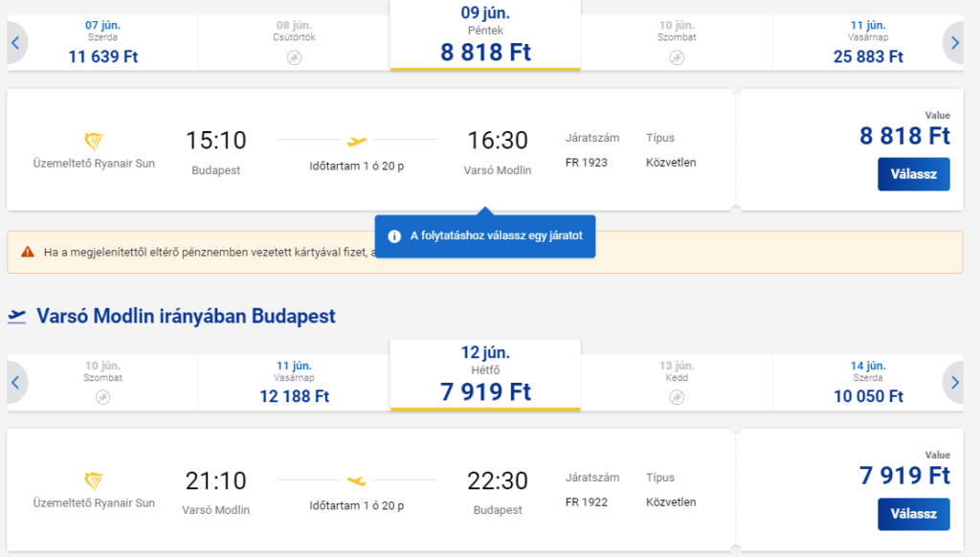Show earlier return dates with left arrow
This screenshot has width=980, height=557.
[16, 383]
